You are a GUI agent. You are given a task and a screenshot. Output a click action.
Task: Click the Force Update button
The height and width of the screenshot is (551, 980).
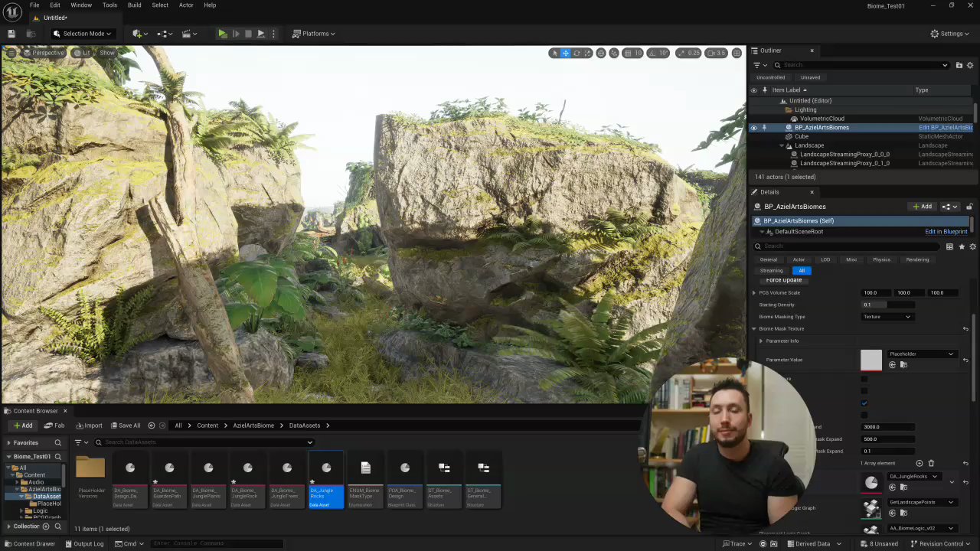coord(783,280)
